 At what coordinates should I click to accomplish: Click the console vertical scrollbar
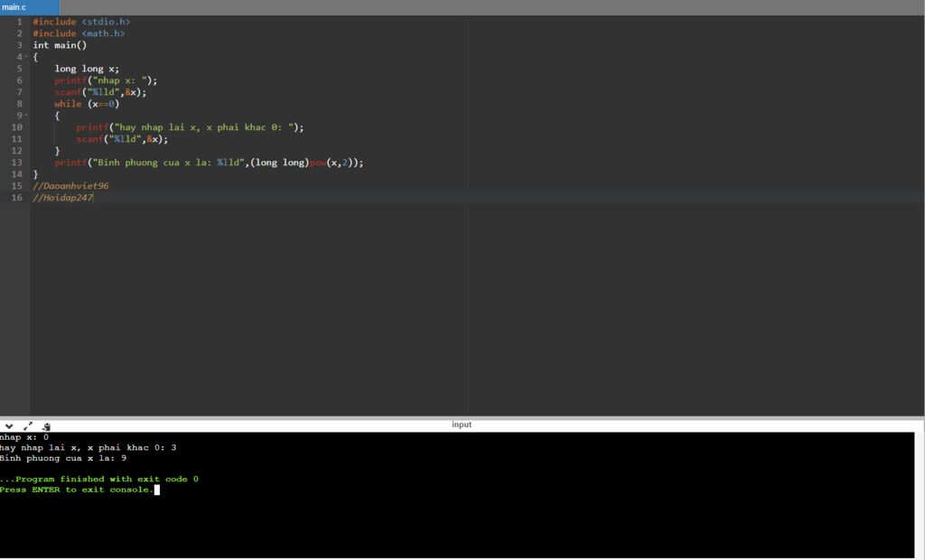click(919, 495)
